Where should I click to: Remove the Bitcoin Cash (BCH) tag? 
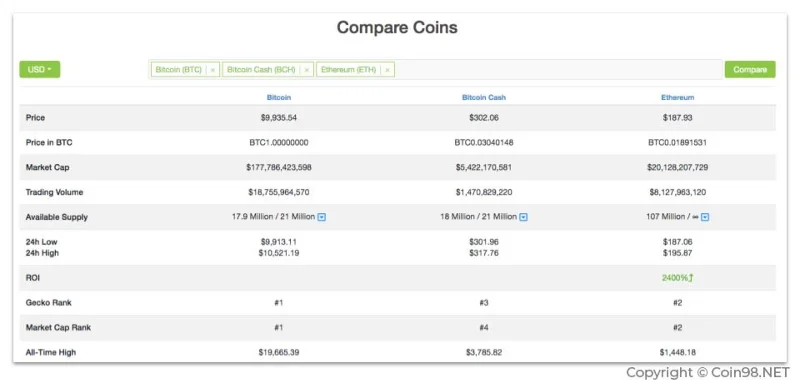pyautogui.click(x=306, y=70)
